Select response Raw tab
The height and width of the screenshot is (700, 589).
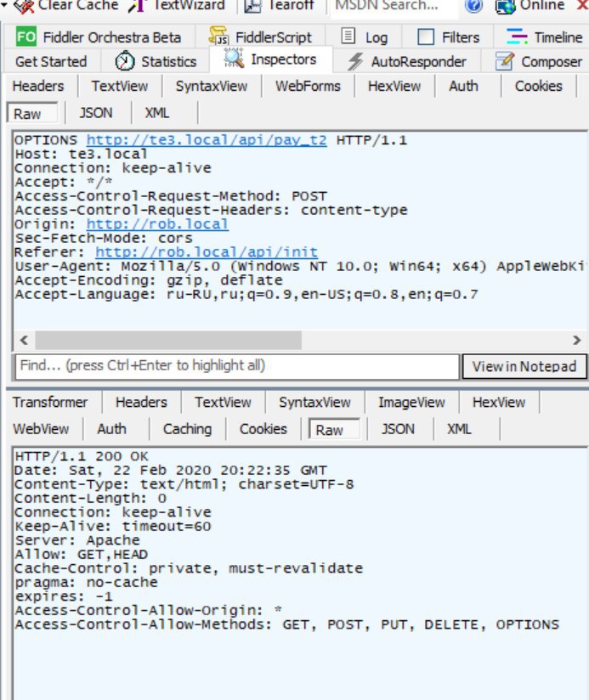[x=334, y=430]
